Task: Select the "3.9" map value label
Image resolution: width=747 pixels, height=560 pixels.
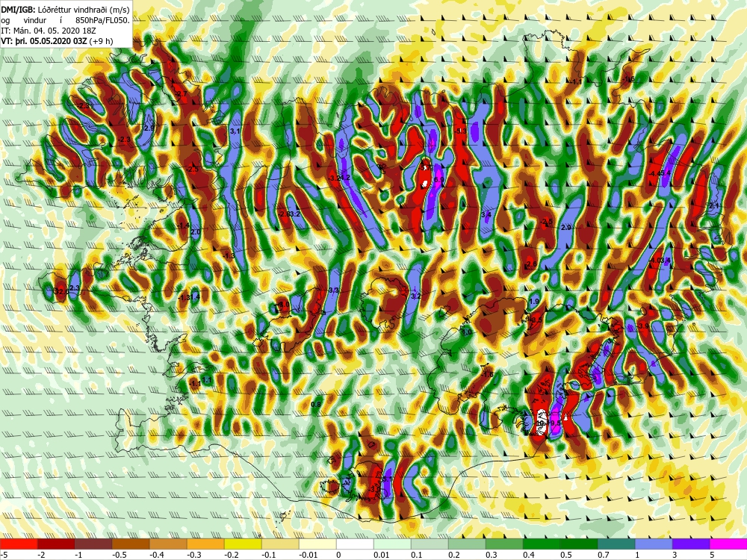Action: point(644,326)
